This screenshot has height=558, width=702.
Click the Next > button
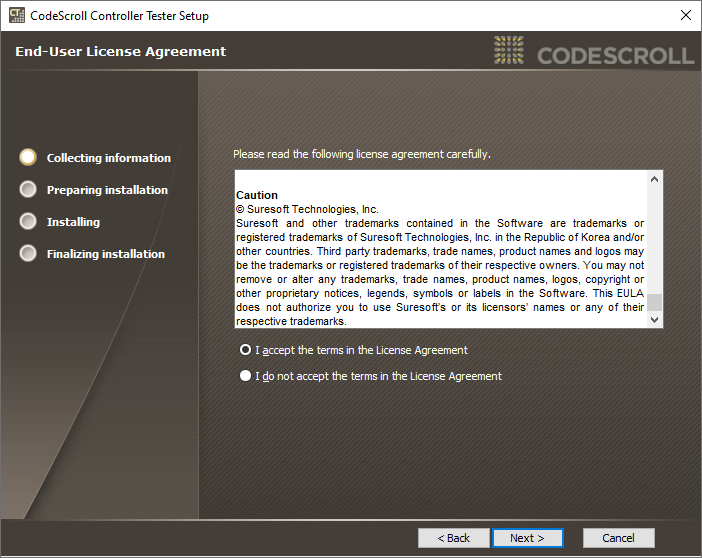[527, 538]
